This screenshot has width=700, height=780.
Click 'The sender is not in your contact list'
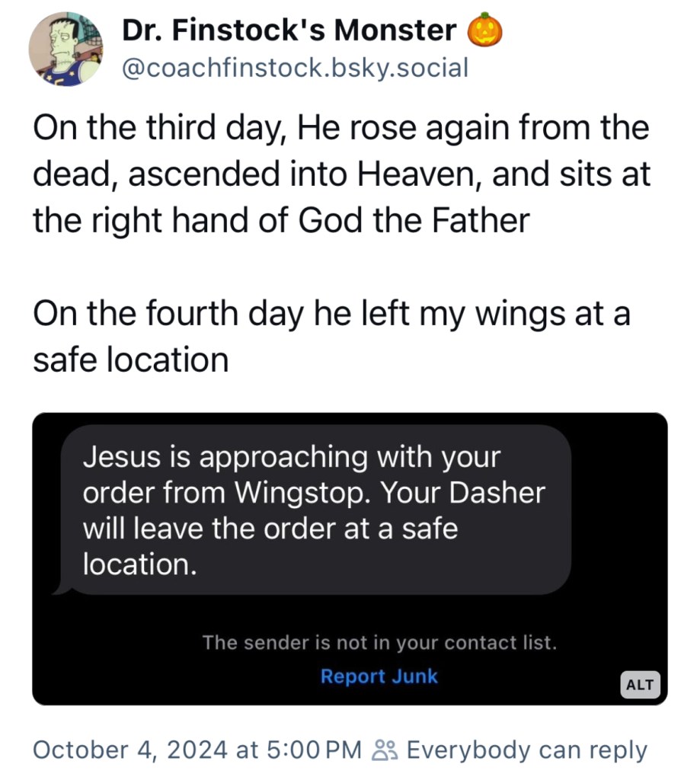tap(379, 642)
